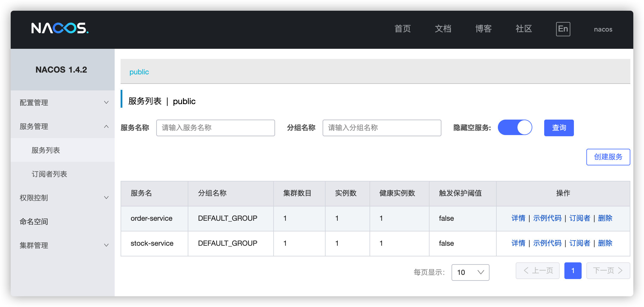Open 博客 in top navigation
Screen dimensions: 644x307
(483, 29)
